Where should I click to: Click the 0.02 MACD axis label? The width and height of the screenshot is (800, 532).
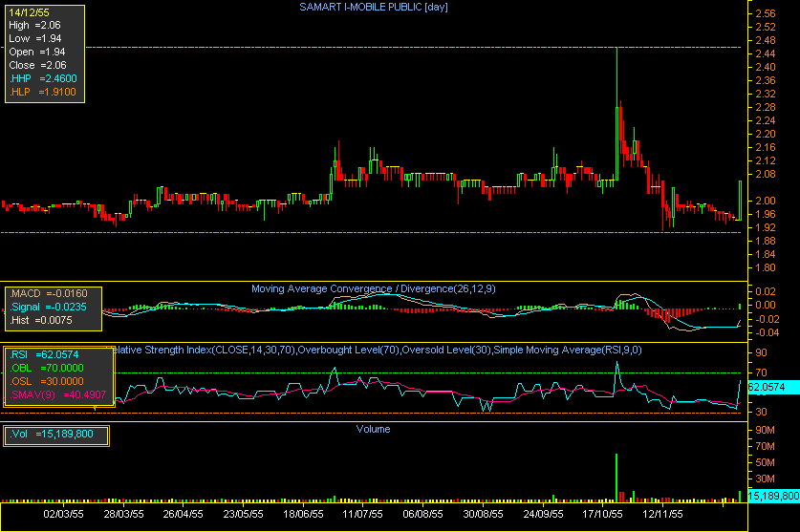[x=766, y=291]
